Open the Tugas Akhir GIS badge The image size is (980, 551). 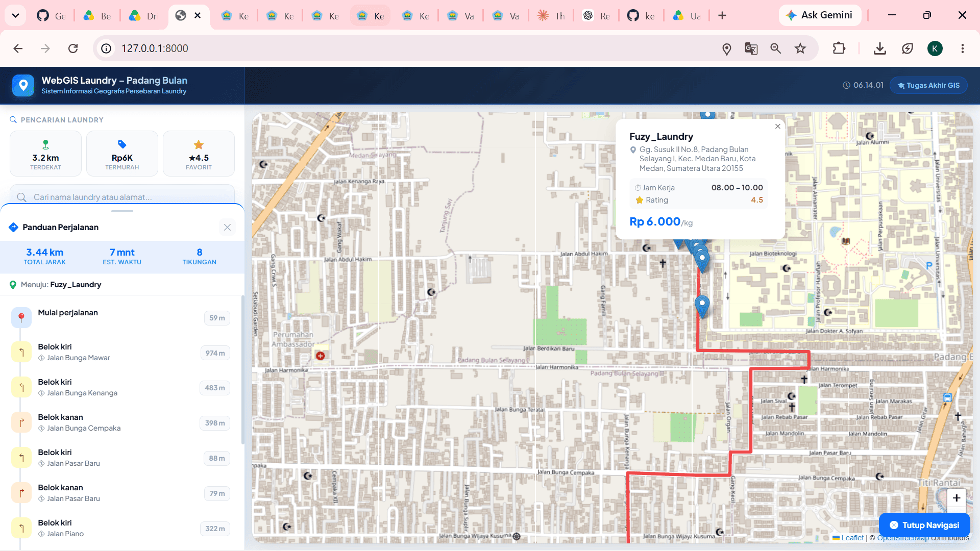pyautogui.click(x=928, y=85)
